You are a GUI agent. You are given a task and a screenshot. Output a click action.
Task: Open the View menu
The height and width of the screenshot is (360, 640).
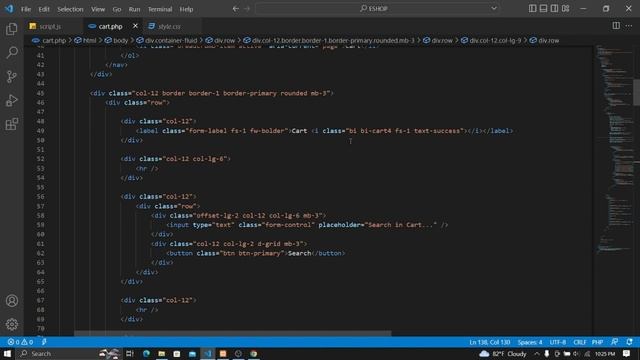pyautogui.click(x=98, y=9)
